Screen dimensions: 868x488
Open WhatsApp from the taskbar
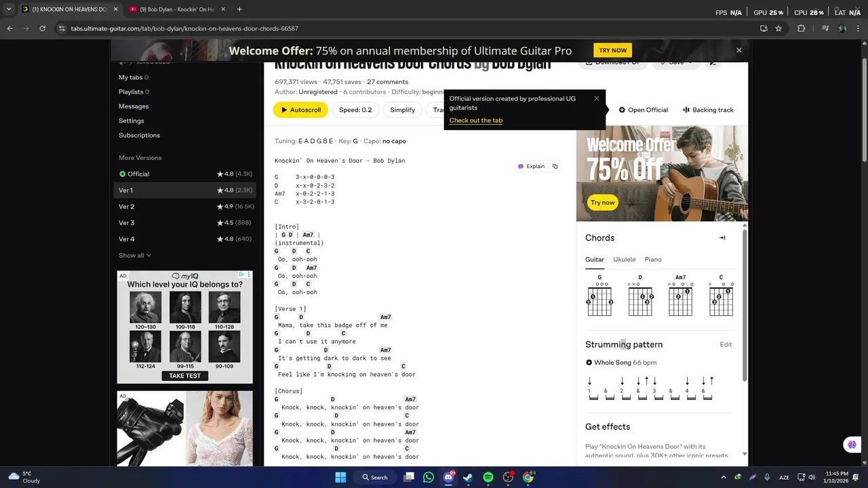pyautogui.click(x=428, y=477)
